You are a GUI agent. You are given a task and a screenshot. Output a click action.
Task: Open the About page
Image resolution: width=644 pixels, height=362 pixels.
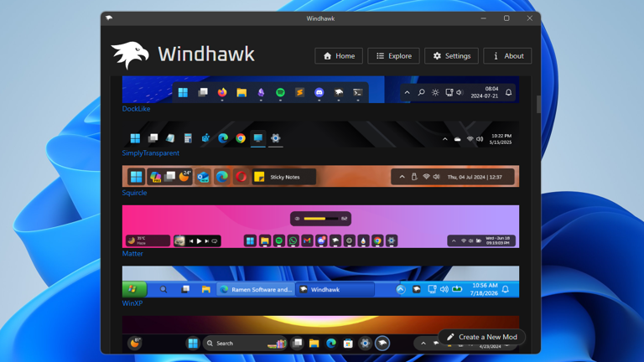coord(507,56)
